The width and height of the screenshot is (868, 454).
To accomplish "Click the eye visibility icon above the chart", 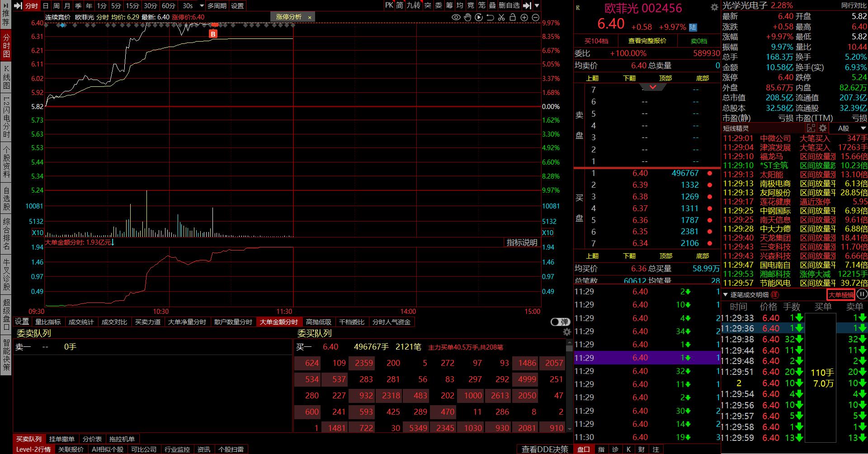I will [x=456, y=17].
